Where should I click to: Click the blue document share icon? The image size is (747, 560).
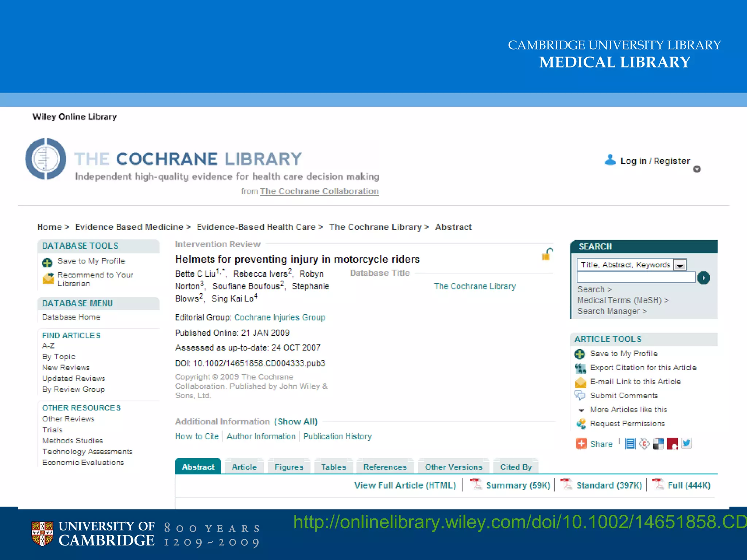pyautogui.click(x=630, y=444)
